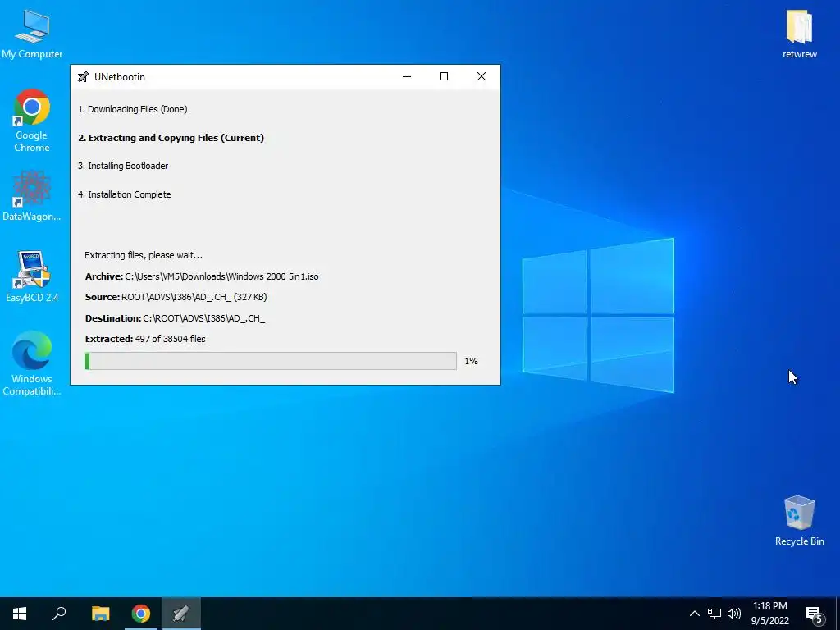This screenshot has height=630, width=840.
Task: Open the Windows Start menu
Action: tap(20, 614)
